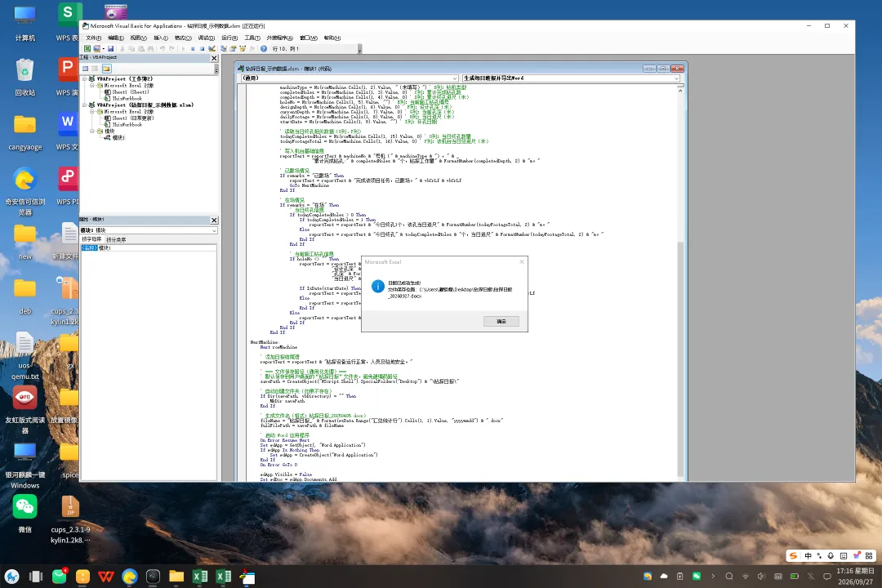Viewport: 882px width, 588px height.
Task: Open Project Explorer toolbar icon
Action: coord(224,48)
